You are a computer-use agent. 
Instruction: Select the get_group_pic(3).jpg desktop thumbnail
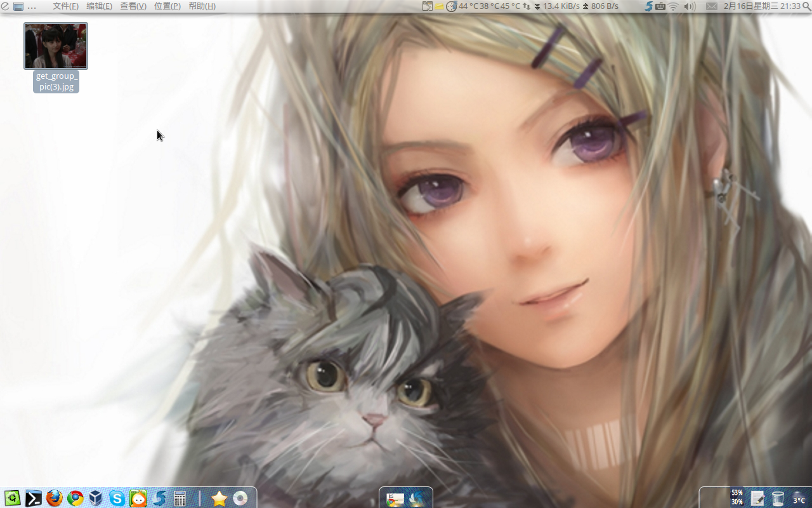pos(56,46)
